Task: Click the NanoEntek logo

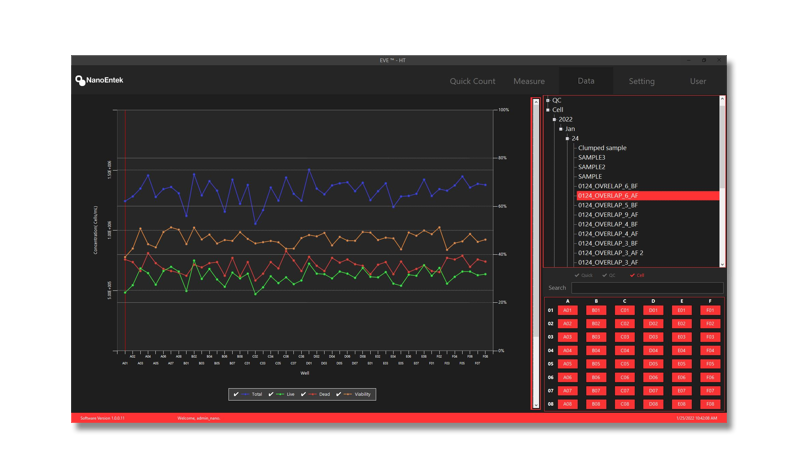Action: coord(99,80)
